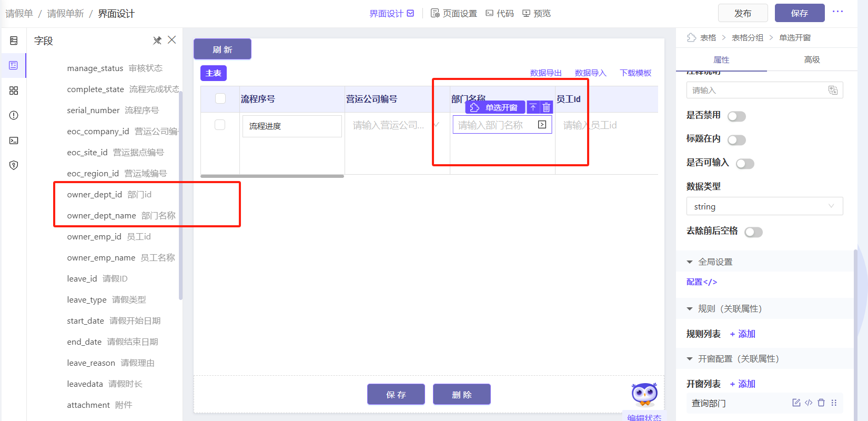Click the puzzle icon beside 表格 breadcrumb
Viewport: 868px width, 421px height.
pos(691,37)
